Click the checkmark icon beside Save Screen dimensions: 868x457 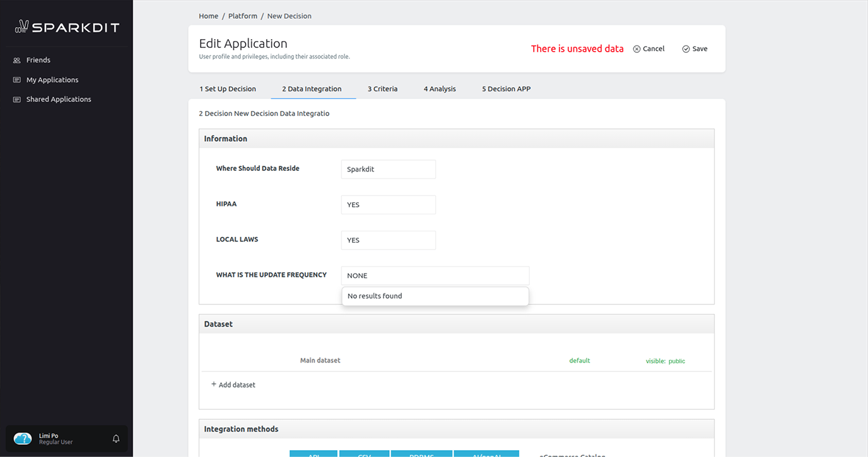[685, 48]
